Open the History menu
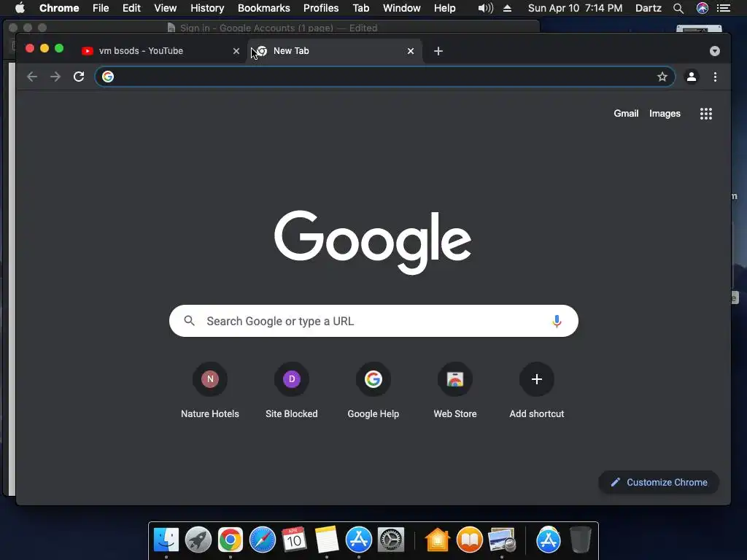Viewport: 747px width, 560px height. 207,8
